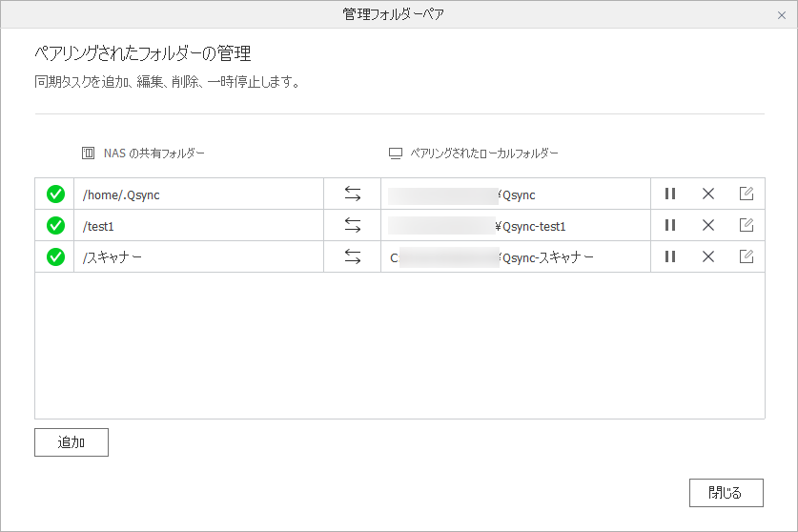This screenshot has width=798, height=532.
Task: Delete the /home/.Qsync folder pair
Action: (708, 194)
